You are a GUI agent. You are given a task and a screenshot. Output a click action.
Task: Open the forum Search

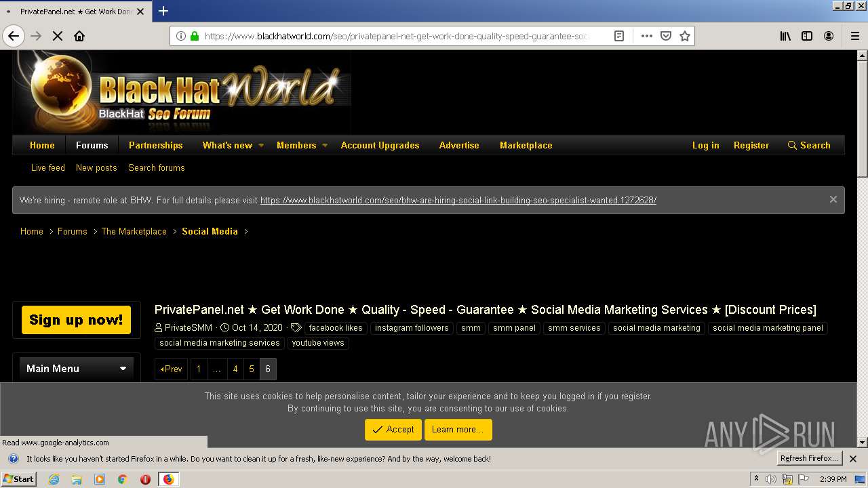tap(809, 145)
